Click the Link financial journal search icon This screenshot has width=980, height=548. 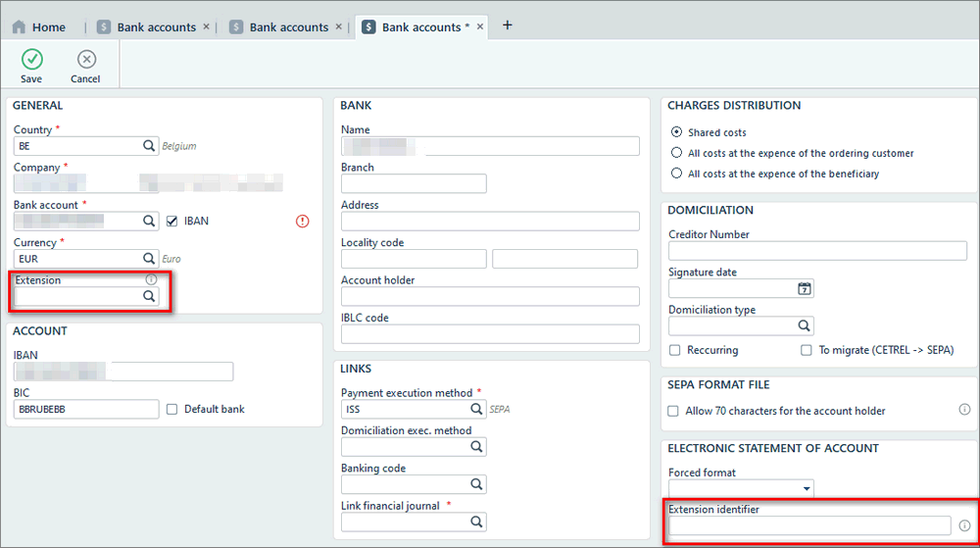click(477, 522)
